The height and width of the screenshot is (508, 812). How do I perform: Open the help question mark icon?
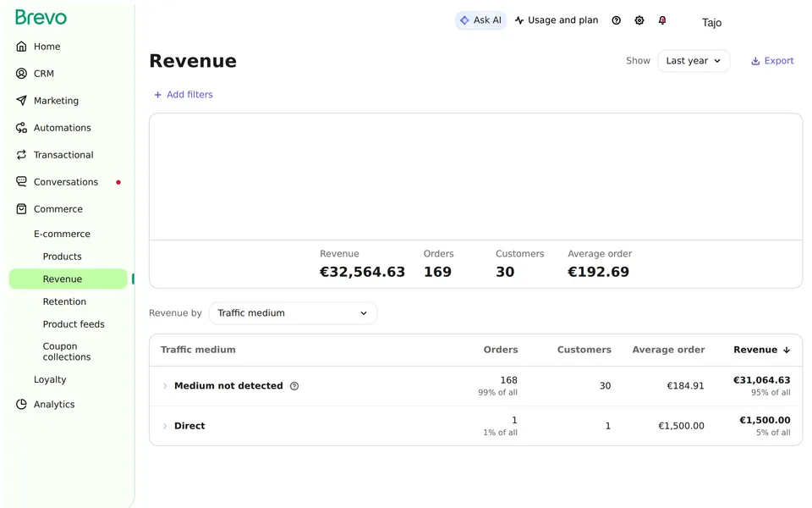[617, 20]
